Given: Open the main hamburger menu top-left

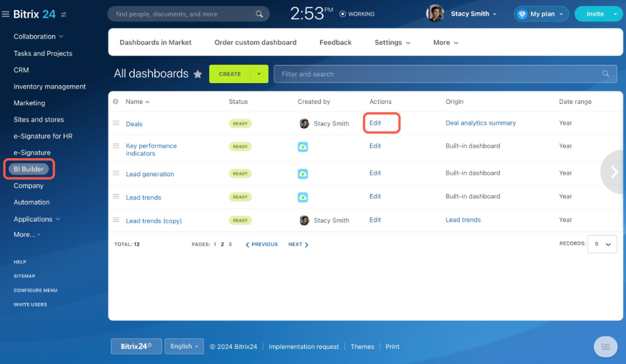Looking at the screenshot, I should 7,13.
